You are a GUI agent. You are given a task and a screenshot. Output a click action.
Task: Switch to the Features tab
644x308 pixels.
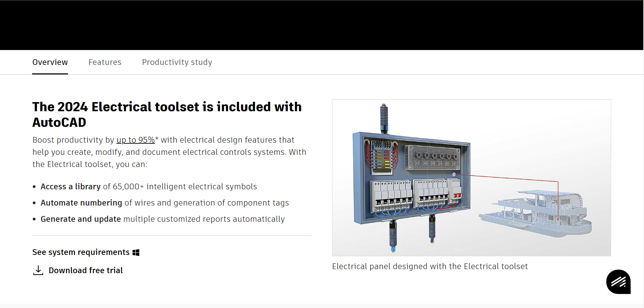(x=105, y=62)
